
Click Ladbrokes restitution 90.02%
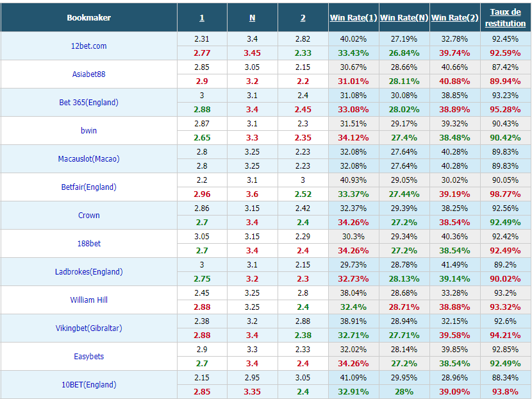[x=506, y=279]
